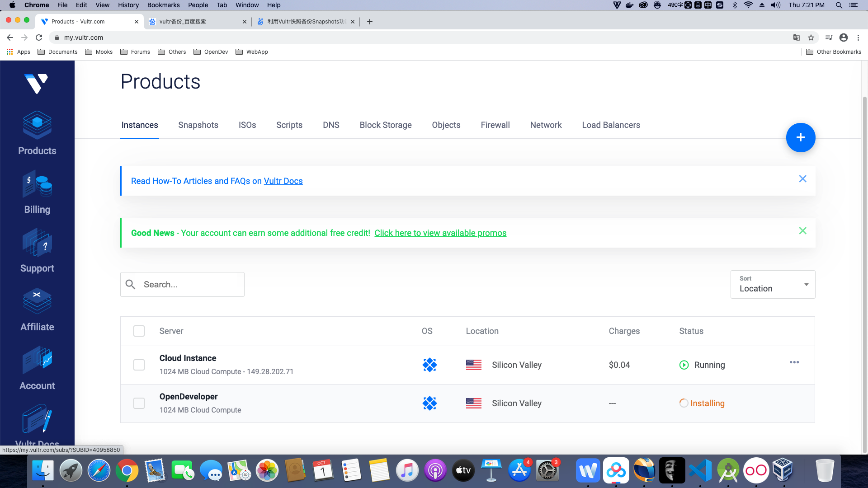Expand OpenDev bookmark folder
Screen dimensions: 868x488
[211, 52]
